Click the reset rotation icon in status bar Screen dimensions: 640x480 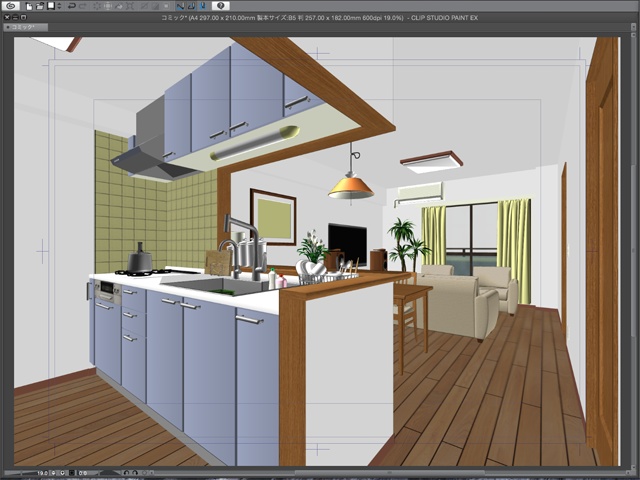(144, 473)
